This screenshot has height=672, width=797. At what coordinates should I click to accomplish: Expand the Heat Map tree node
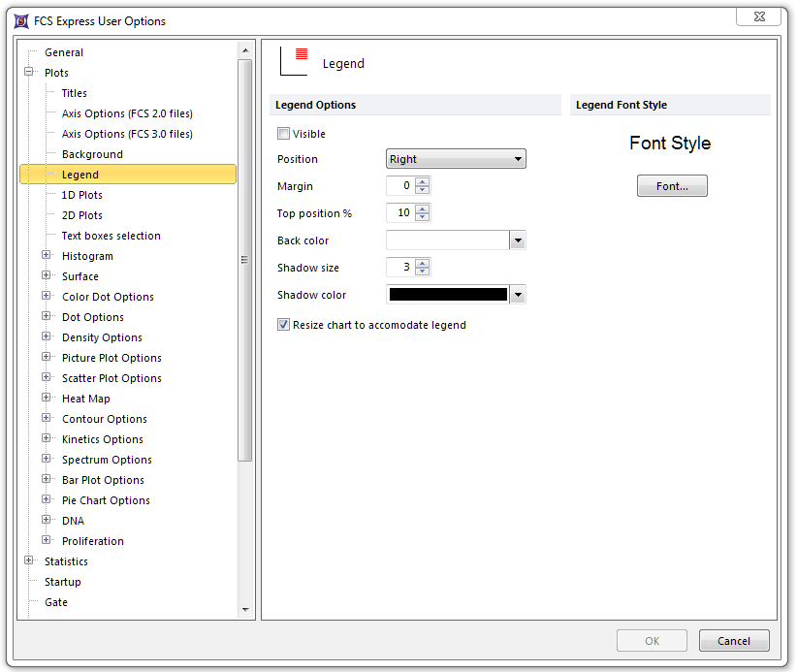(47, 399)
